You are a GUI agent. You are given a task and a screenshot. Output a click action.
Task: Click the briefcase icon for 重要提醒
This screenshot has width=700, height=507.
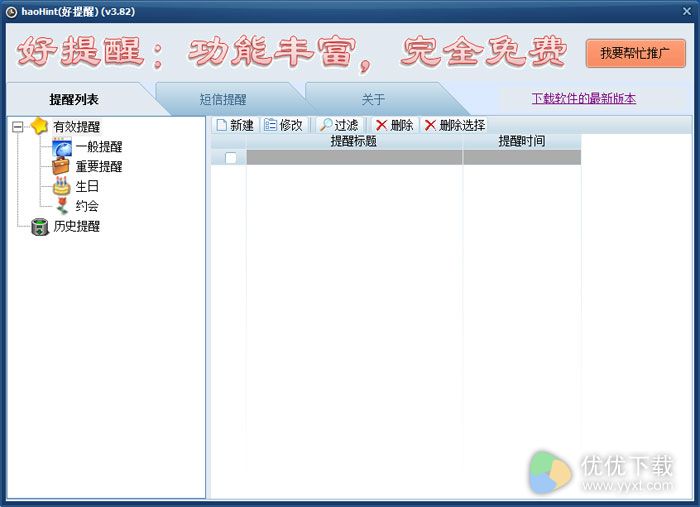(61, 166)
